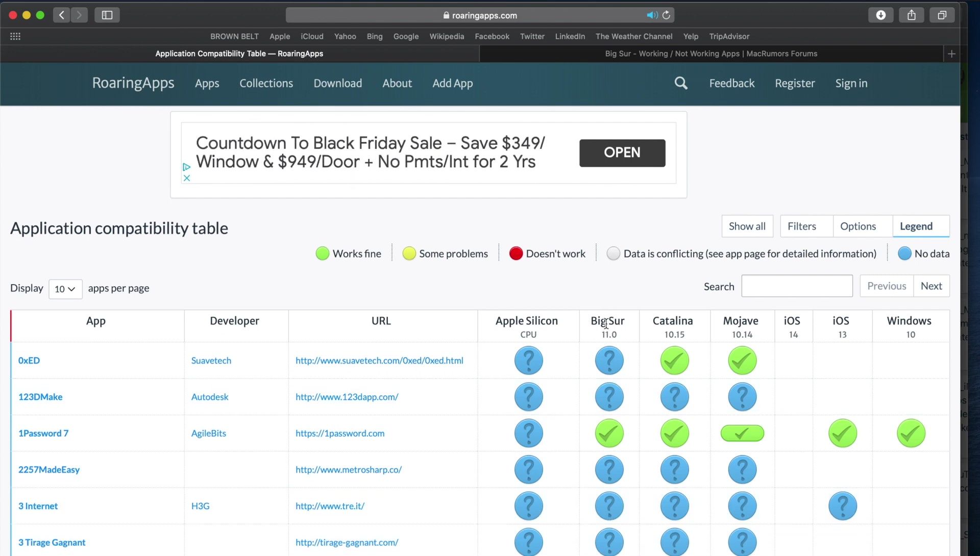
Task: Show the tab overview icon
Action: pyautogui.click(x=942, y=15)
